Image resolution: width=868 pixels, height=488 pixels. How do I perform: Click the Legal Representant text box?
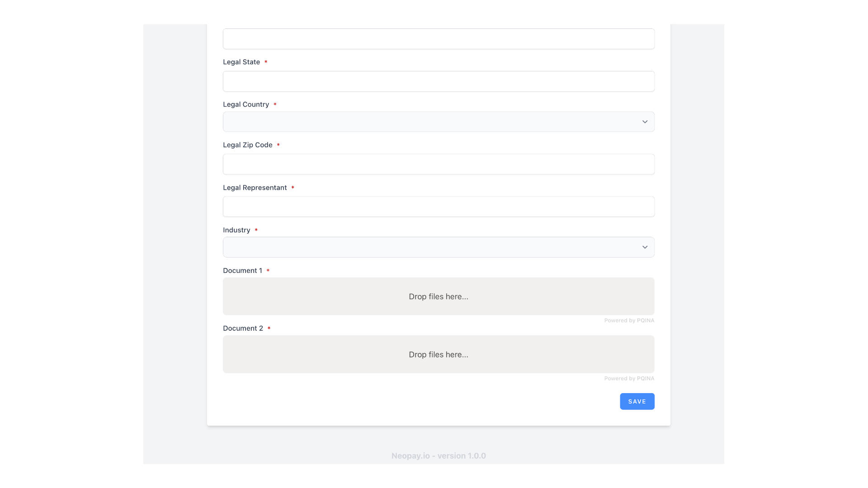(438, 206)
